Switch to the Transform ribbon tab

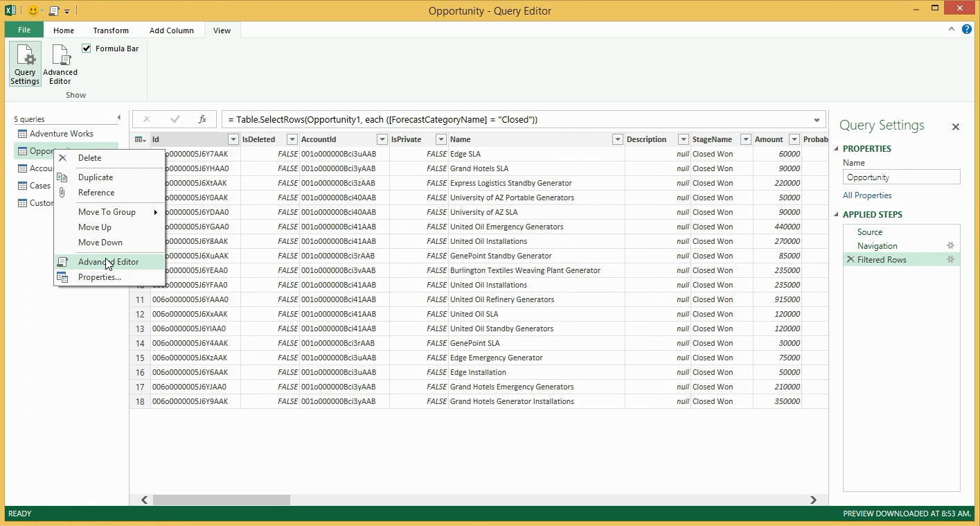tap(111, 30)
